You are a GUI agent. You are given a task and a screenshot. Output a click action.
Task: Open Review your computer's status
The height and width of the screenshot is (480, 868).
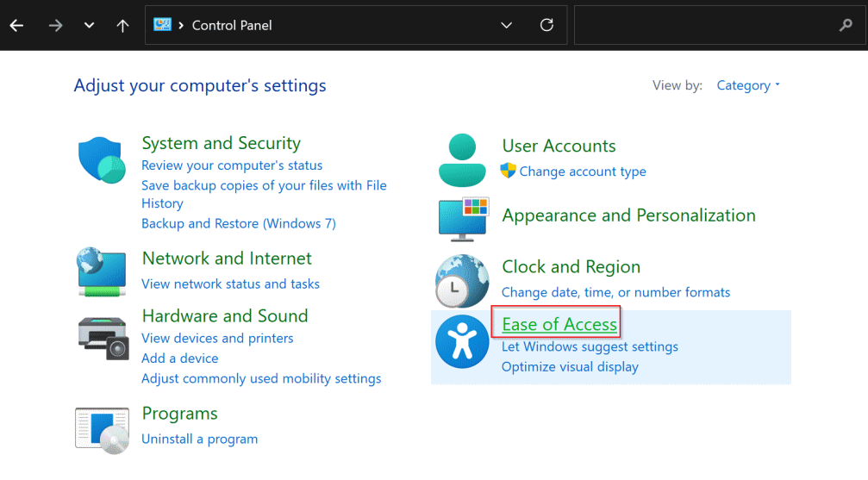(232, 165)
